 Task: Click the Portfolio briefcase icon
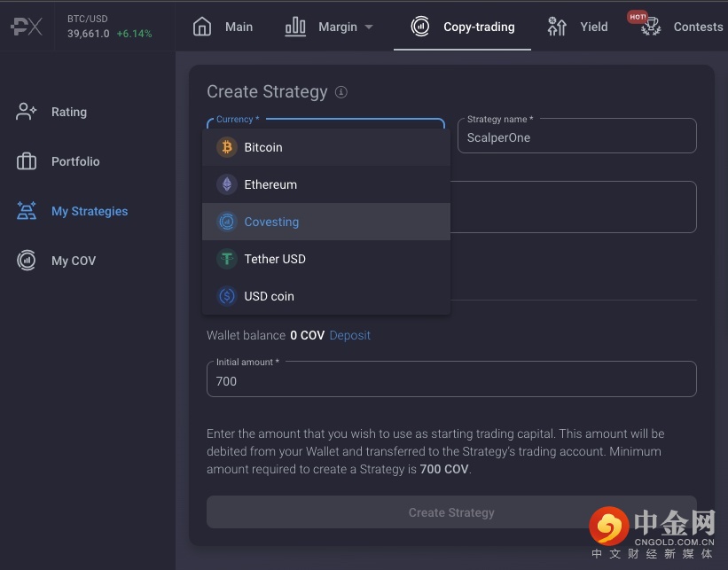point(27,161)
